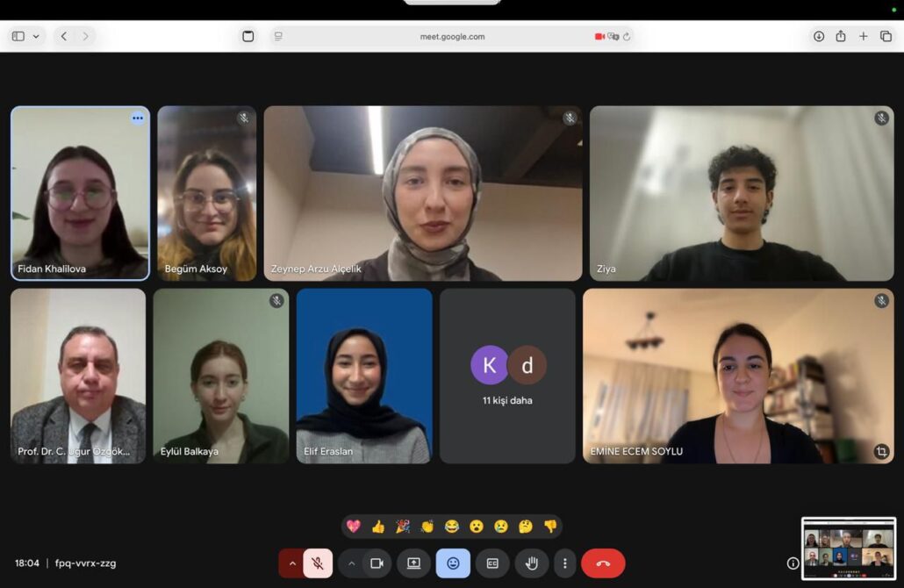Open meeting details info icon
Image resolution: width=904 pixels, height=588 pixels.
(x=793, y=563)
